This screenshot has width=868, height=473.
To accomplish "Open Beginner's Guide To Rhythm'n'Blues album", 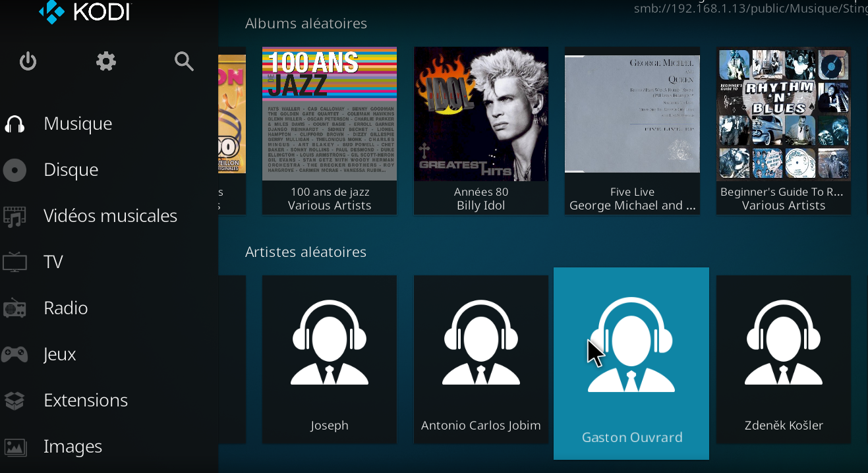I will pyautogui.click(x=784, y=115).
